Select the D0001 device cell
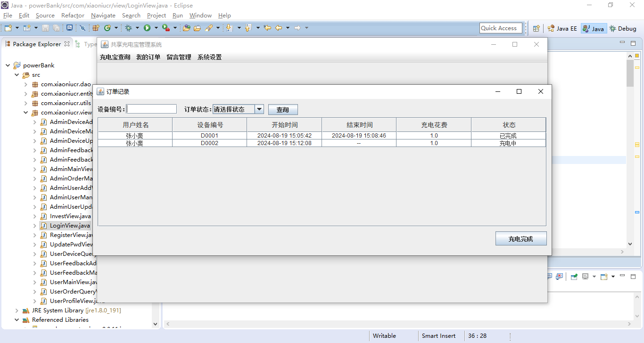This screenshot has height=343, width=644. tap(209, 136)
